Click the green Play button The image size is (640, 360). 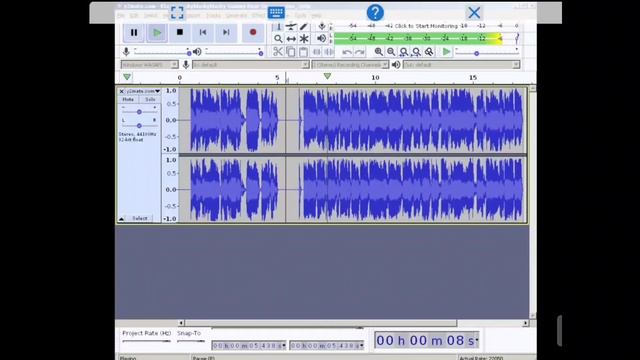click(x=157, y=33)
